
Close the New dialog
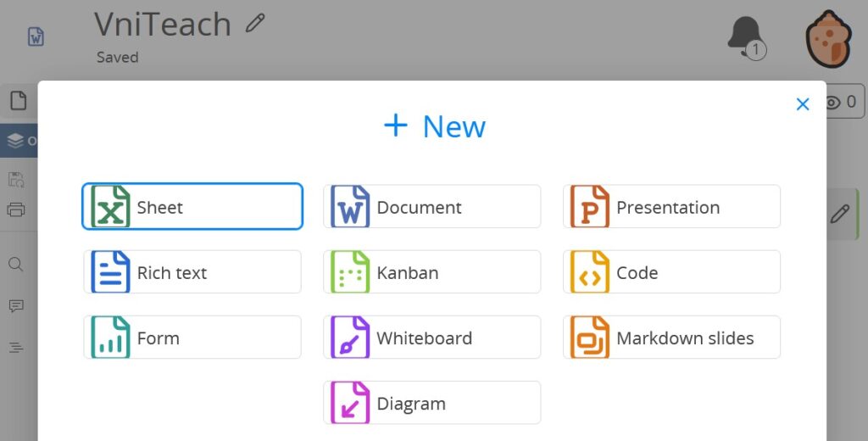click(803, 104)
